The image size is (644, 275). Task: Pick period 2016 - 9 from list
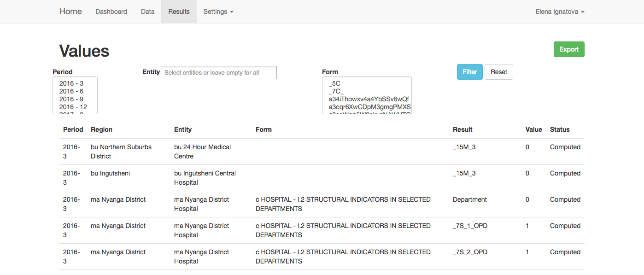tap(71, 99)
